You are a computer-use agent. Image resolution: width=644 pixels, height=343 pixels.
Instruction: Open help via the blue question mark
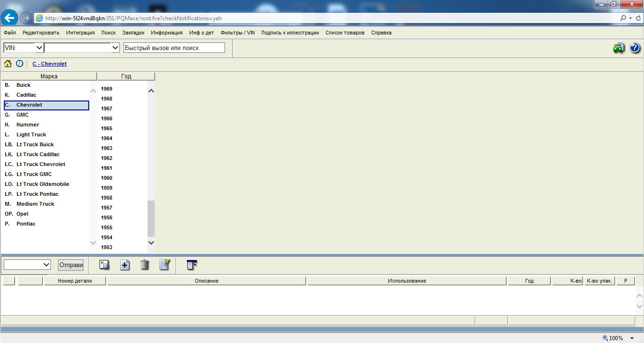635,48
